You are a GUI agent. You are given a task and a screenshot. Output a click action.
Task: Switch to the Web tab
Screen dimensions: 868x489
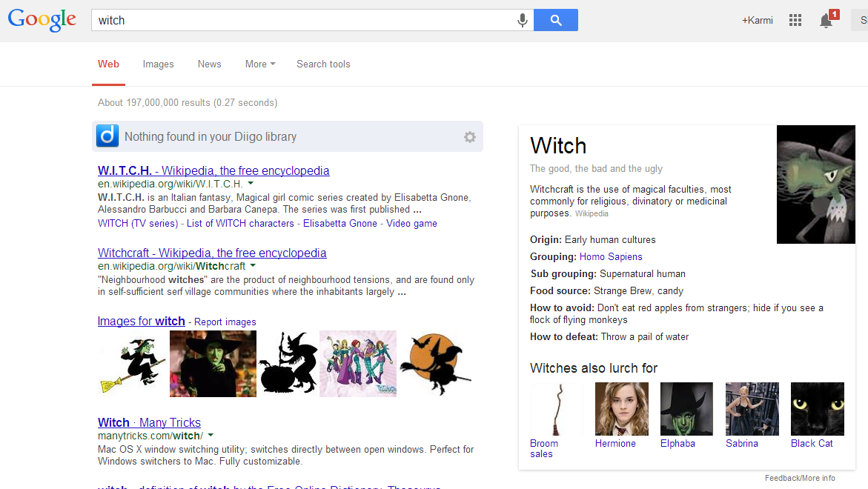108,64
